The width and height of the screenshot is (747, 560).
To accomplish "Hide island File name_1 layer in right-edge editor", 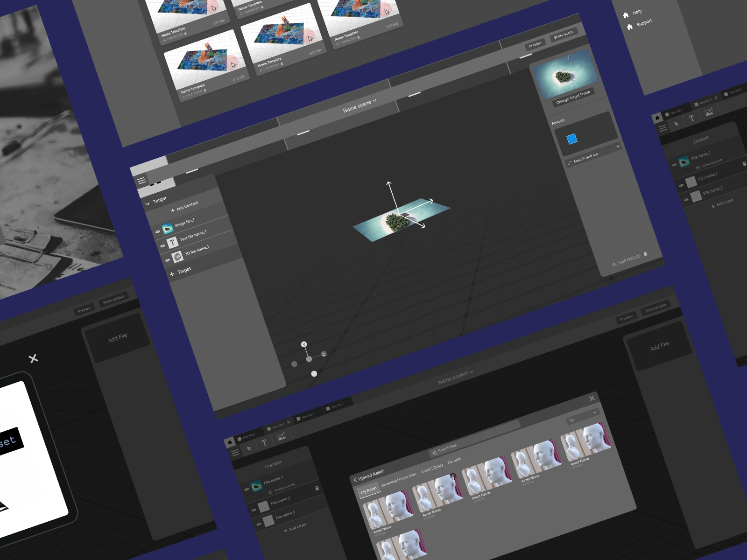I will point(674,165).
